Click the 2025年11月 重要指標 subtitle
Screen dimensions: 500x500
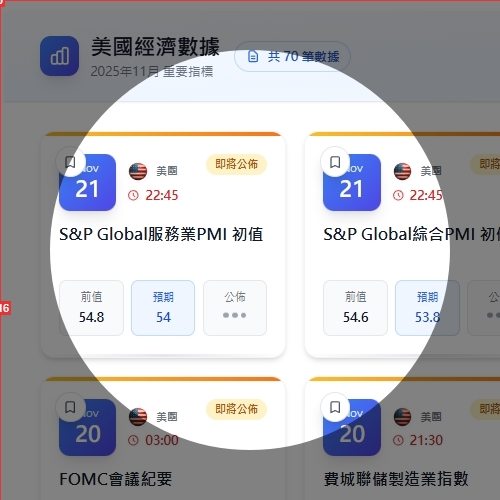(152, 71)
